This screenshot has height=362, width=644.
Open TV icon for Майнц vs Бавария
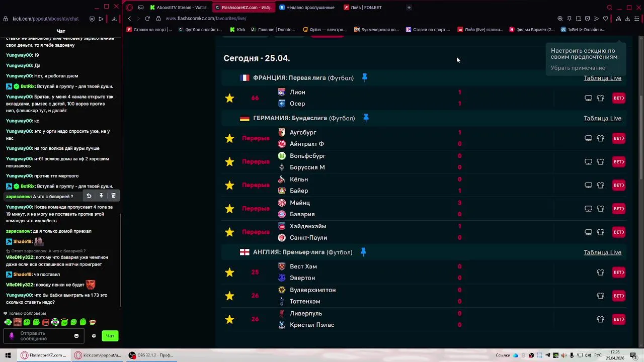pos(588,209)
